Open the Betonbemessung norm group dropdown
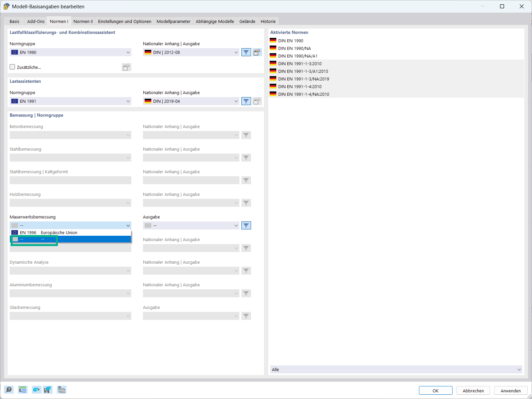The width and height of the screenshot is (532, 399). (x=70, y=135)
